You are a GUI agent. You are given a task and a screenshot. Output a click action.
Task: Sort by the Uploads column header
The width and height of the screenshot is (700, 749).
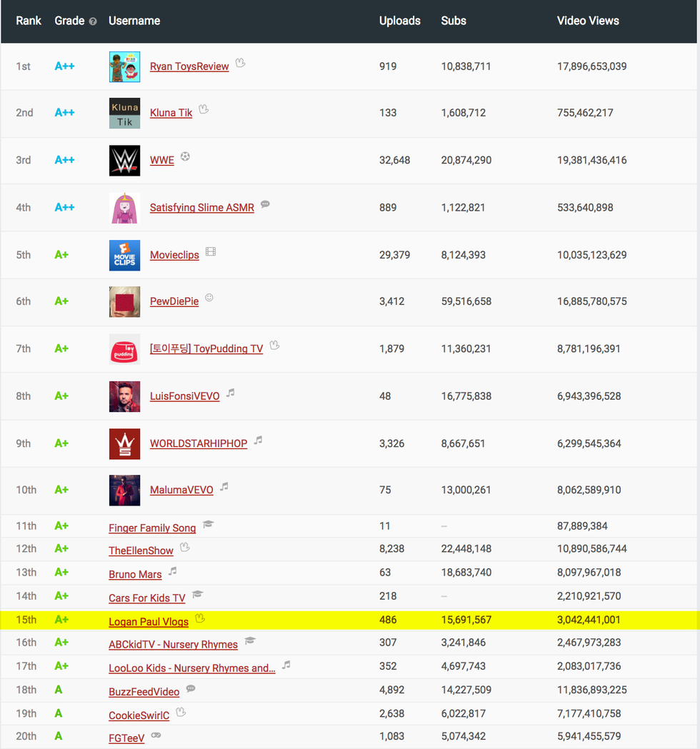point(399,21)
